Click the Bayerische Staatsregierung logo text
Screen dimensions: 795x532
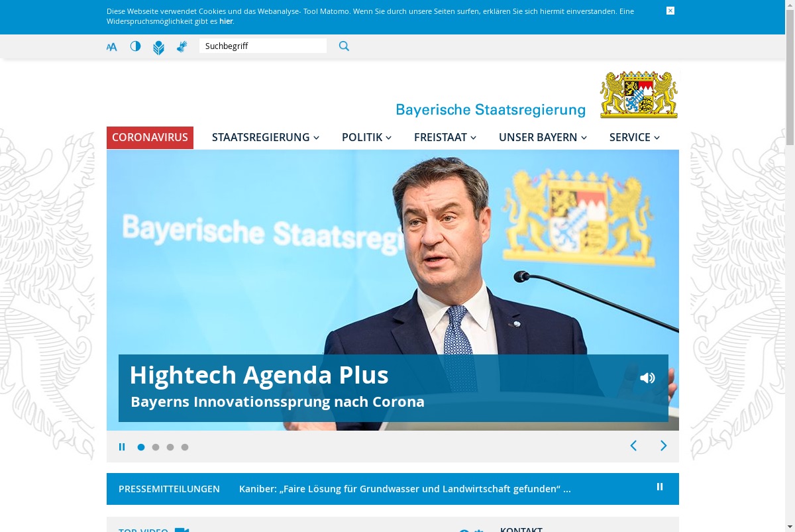click(491, 109)
